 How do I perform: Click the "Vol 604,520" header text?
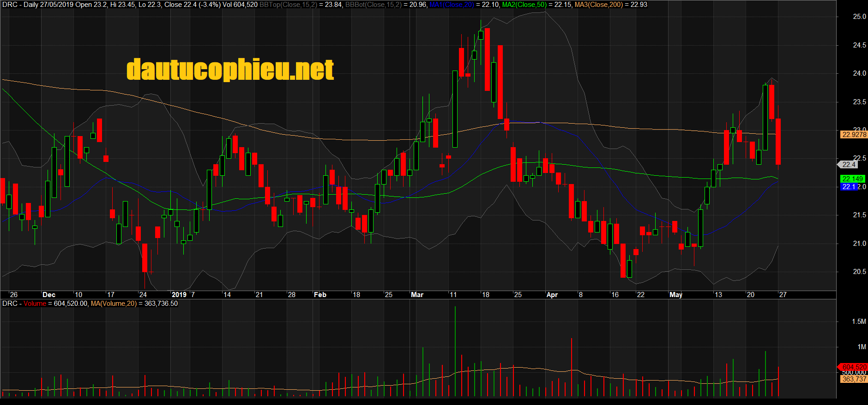coord(240,5)
